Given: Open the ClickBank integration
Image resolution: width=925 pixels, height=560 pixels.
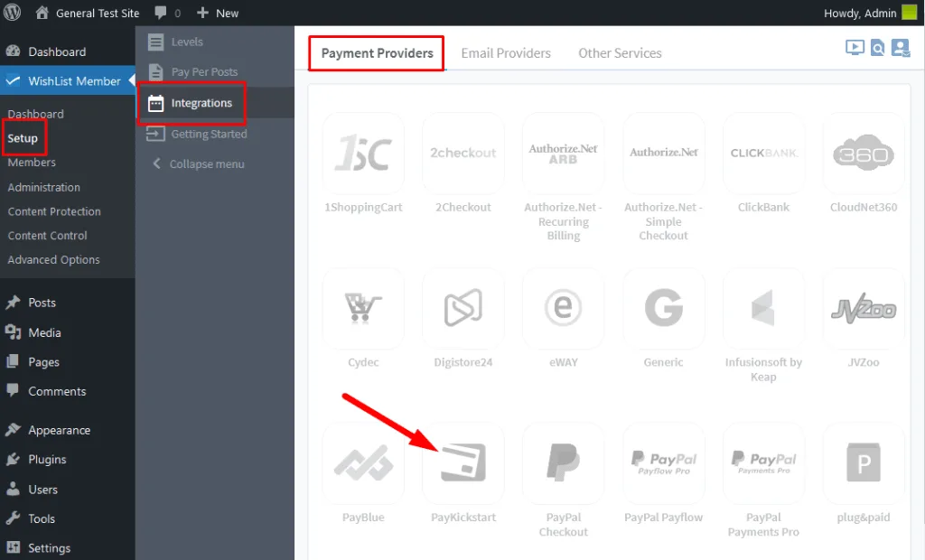Looking at the screenshot, I should pyautogui.click(x=763, y=151).
